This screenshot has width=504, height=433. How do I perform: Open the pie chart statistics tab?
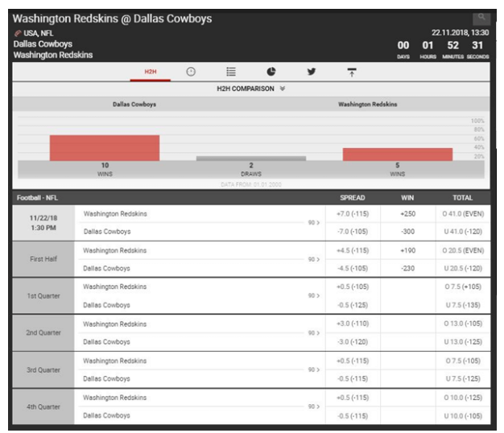(x=271, y=72)
